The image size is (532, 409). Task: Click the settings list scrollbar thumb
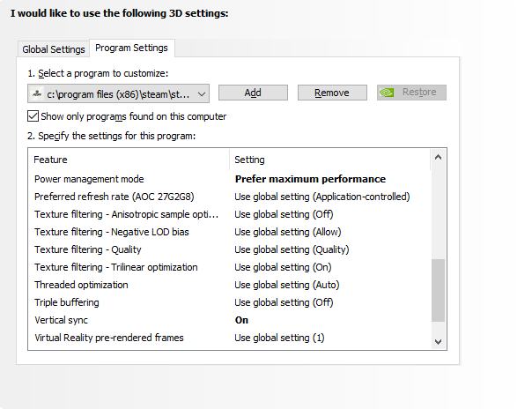point(438,290)
